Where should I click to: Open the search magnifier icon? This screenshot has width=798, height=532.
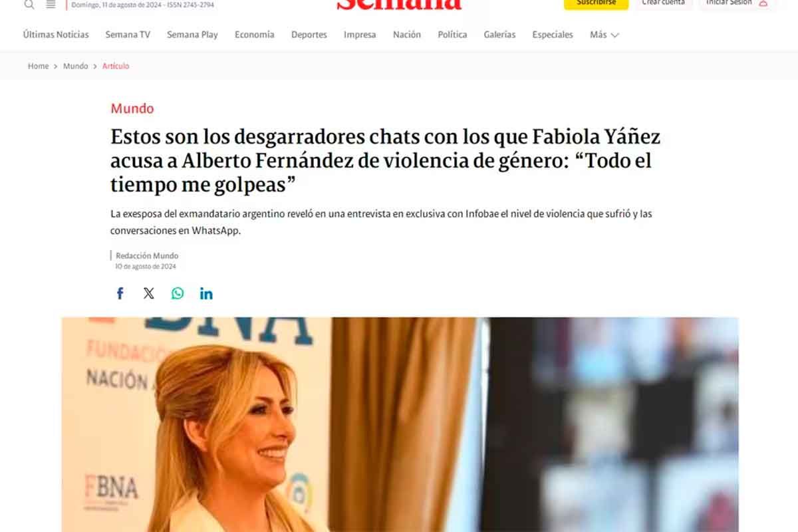(29, 4)
